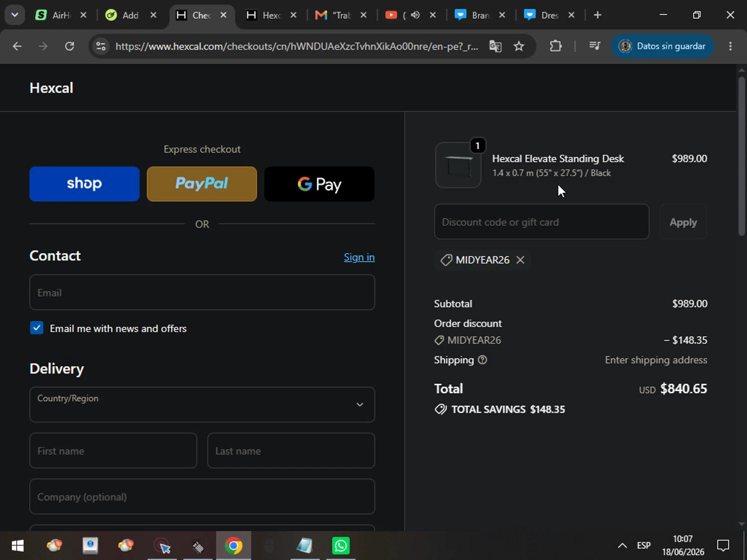The width and height of the screenshot is (747, 560).
Task: Open the cursor app icon in taskbar
Action: click(x=162, y=546)
